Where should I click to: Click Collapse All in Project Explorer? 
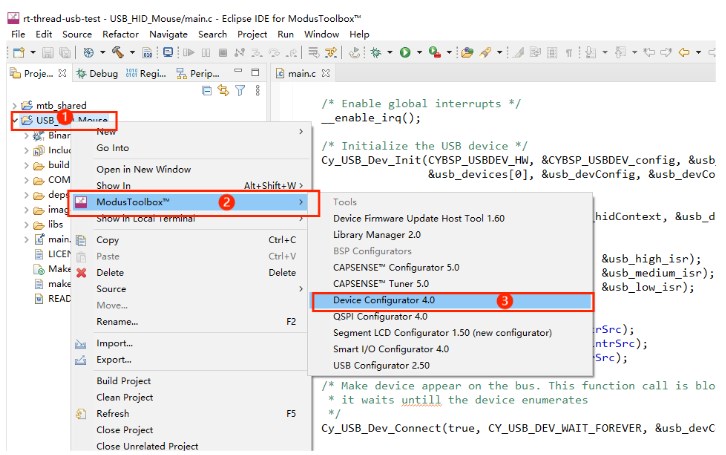click(207, 91)
